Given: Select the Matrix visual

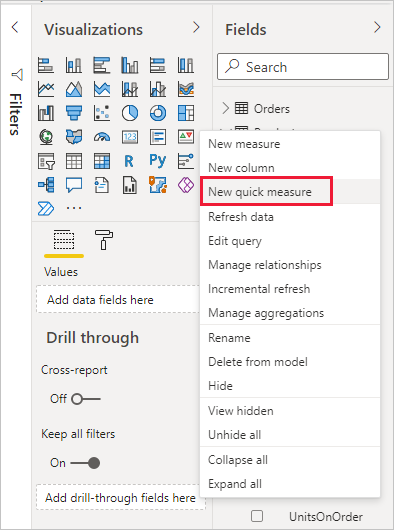Looking at the screenshot, I should point(102,161).
